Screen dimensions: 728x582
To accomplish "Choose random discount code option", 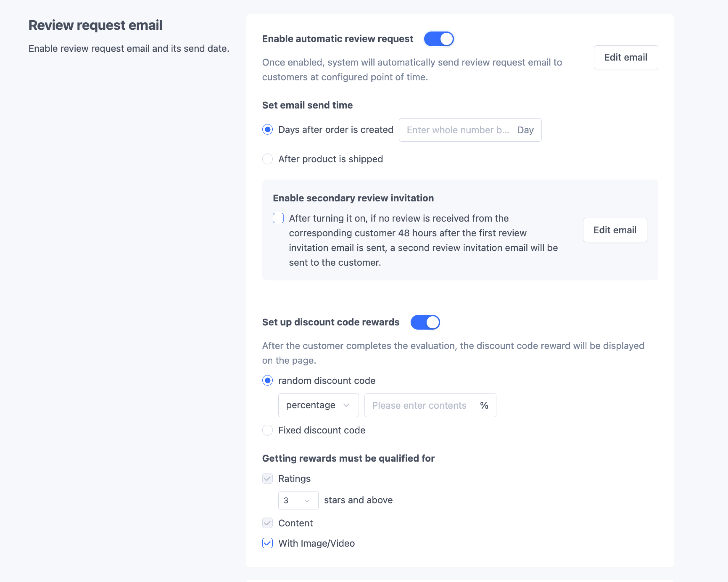I will click(x=268, y=381).
